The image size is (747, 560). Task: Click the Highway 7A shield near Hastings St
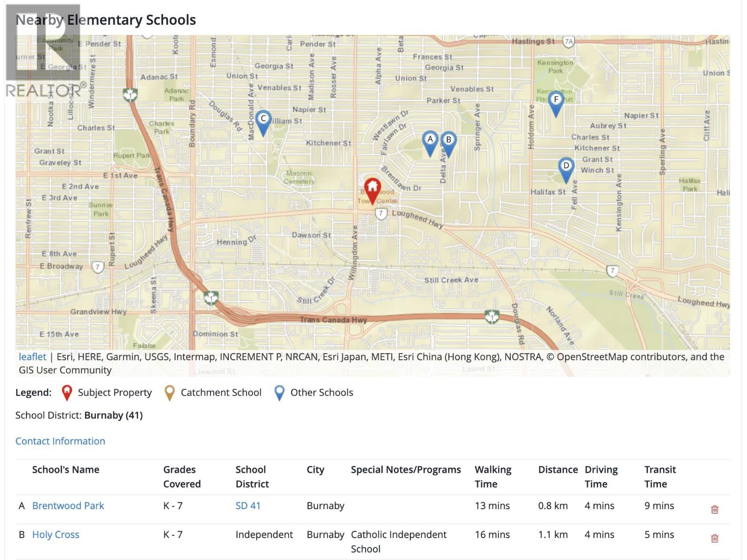(568, 42)
